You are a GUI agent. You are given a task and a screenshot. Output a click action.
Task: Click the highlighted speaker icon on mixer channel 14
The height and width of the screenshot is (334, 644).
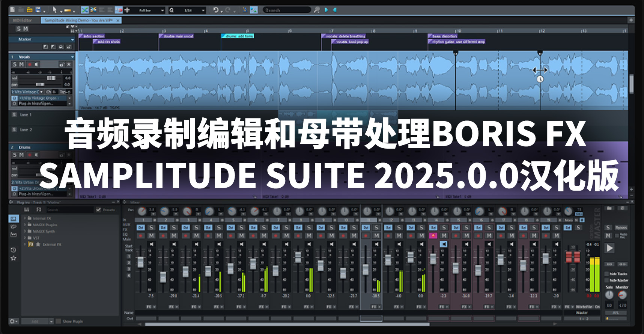coord(444,244)
